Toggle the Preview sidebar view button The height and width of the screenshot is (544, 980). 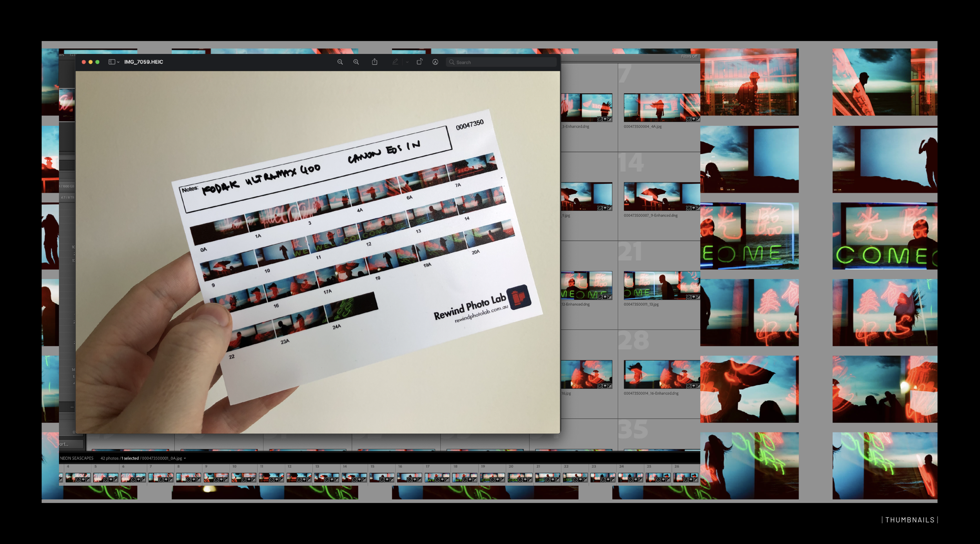[112, 62]
